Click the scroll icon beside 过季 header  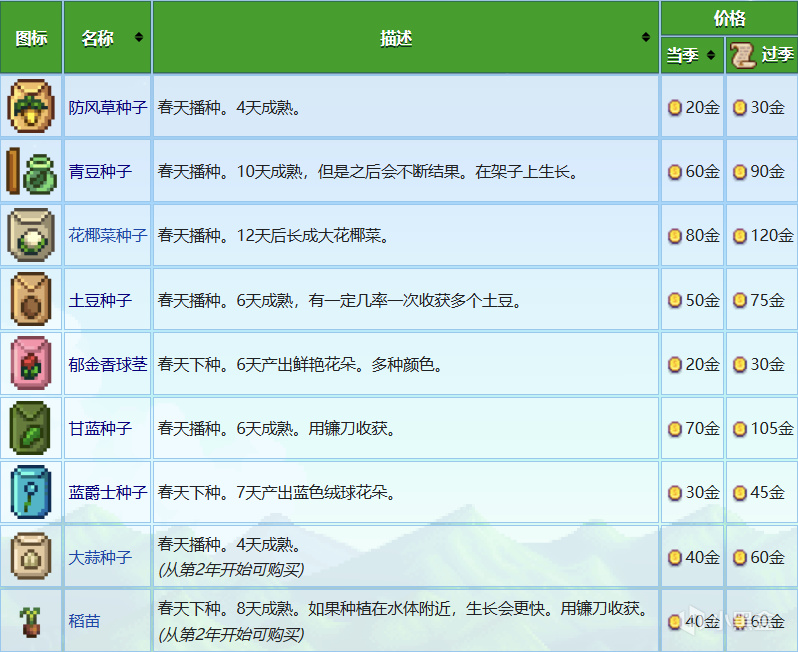click(x=743, y=55)
